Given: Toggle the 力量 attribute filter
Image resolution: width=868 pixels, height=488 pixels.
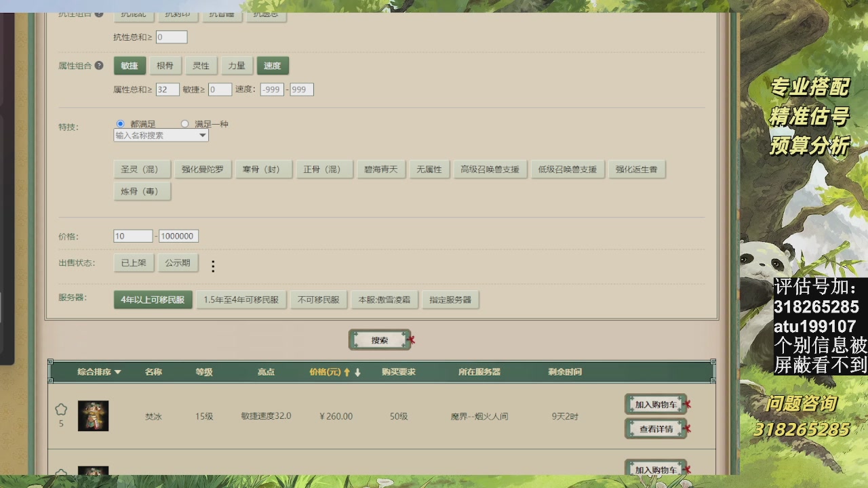Looking at the screenshot, I should click(237, 65).
